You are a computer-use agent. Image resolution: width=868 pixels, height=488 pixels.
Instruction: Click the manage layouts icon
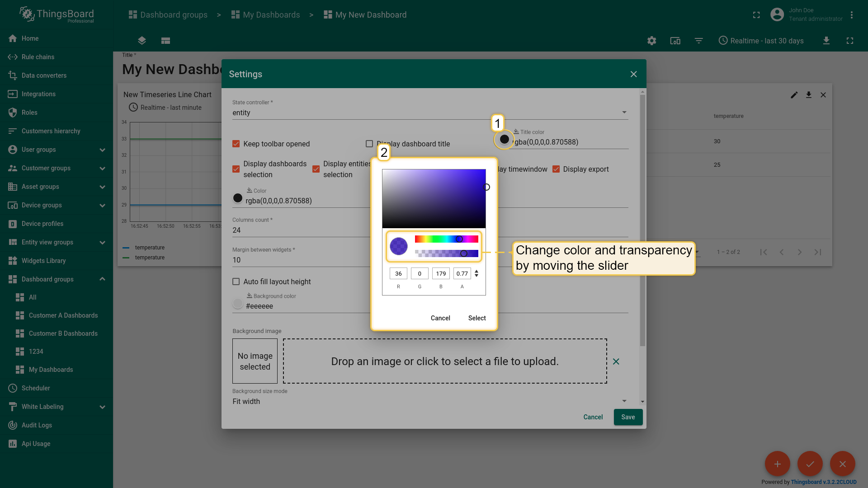165,41
